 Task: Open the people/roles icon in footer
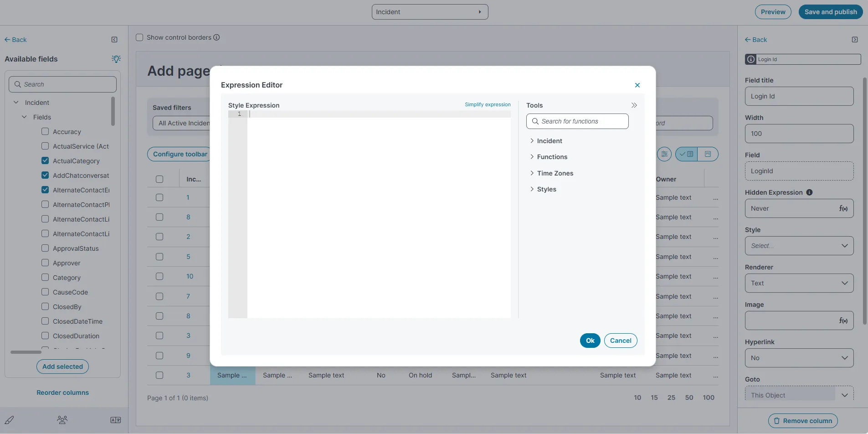pyautogui.click(x=62, y=420)
